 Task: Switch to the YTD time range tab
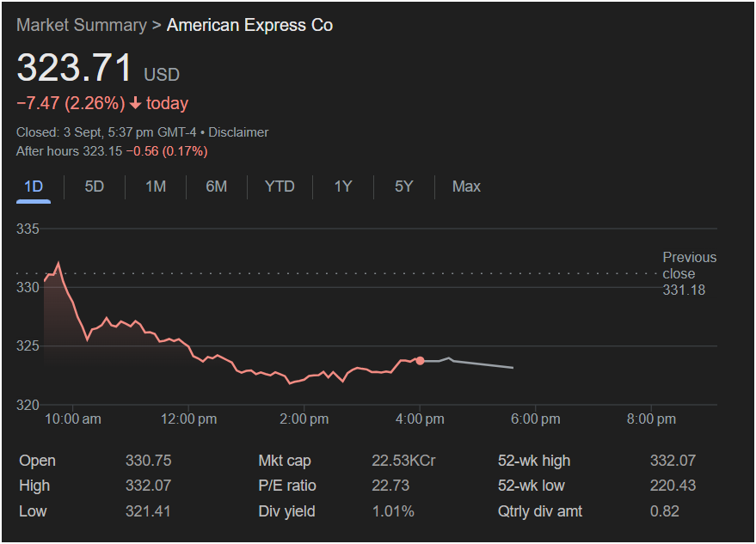point(280,186)
